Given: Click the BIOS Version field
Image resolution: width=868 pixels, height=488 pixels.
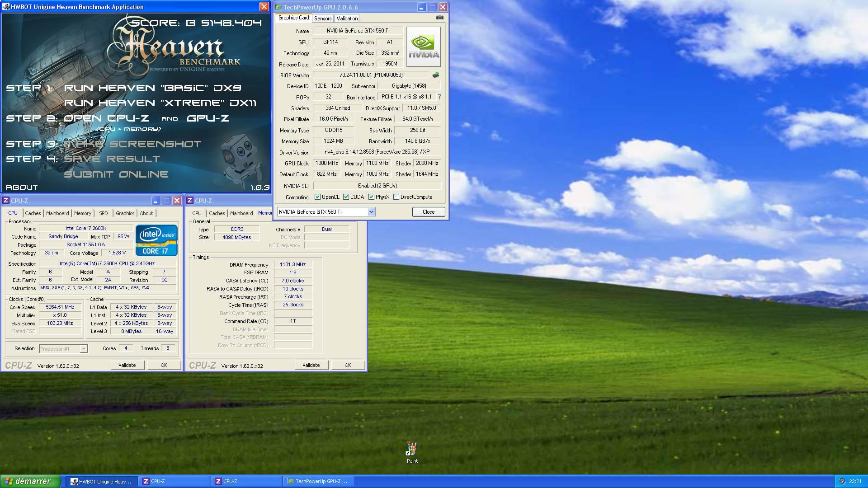Looking at the screenshot, I should coord(371,75).
